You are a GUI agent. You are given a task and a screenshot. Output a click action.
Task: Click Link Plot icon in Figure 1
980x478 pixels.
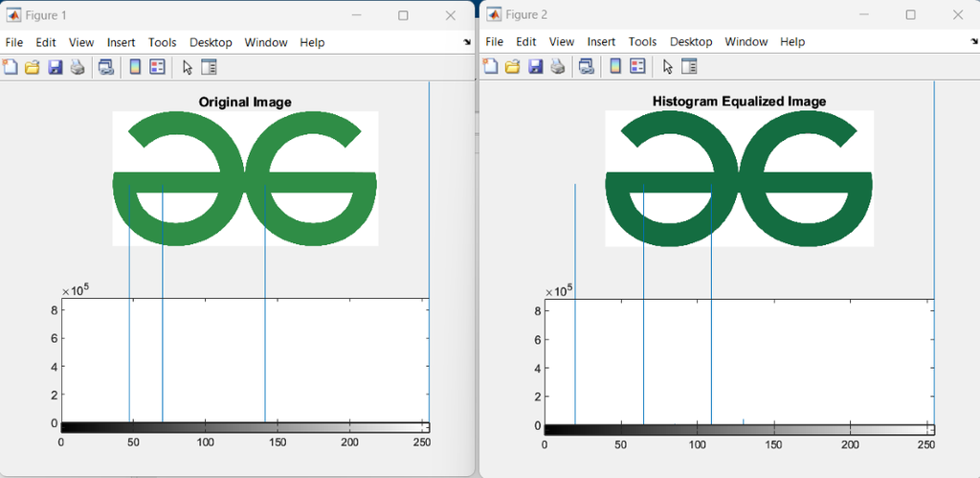(x=106, y=67)
